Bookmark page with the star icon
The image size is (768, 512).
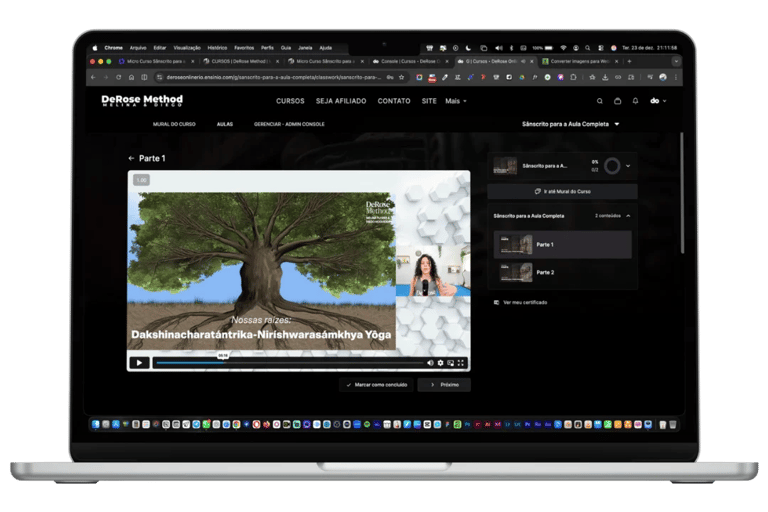pos(402,77)
